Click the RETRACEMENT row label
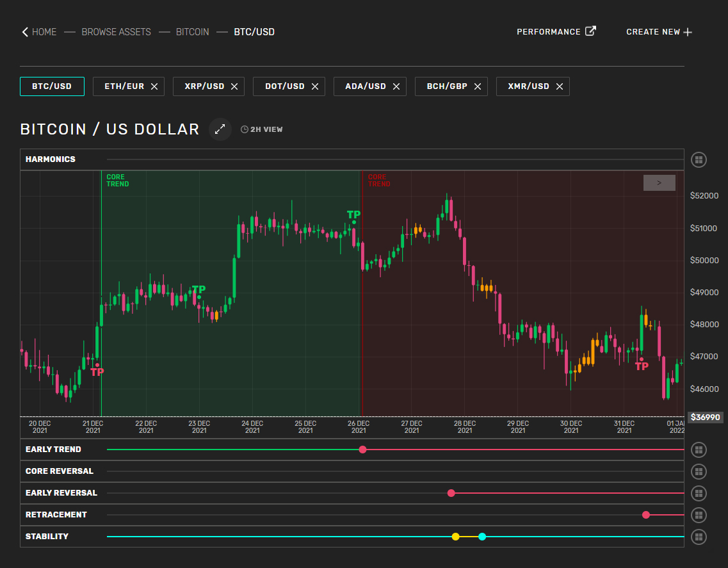 56,515
